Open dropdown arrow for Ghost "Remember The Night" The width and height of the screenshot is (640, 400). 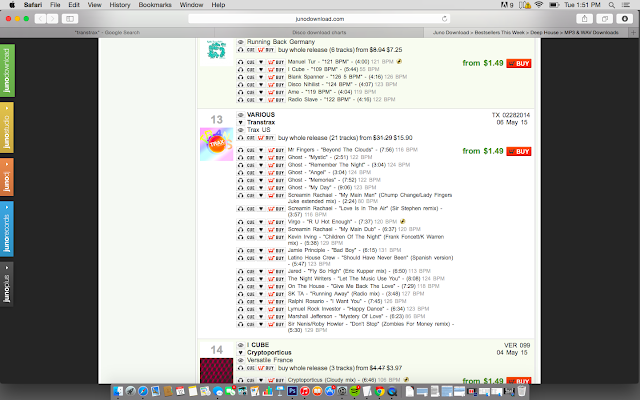(x=261, y=165)
